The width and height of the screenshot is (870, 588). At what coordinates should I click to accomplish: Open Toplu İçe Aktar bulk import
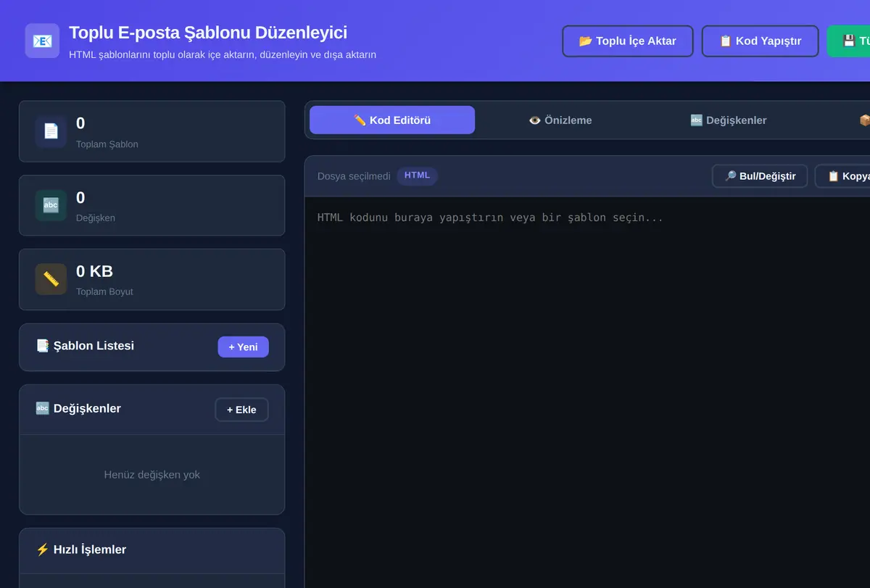click(x=628, y=41)
